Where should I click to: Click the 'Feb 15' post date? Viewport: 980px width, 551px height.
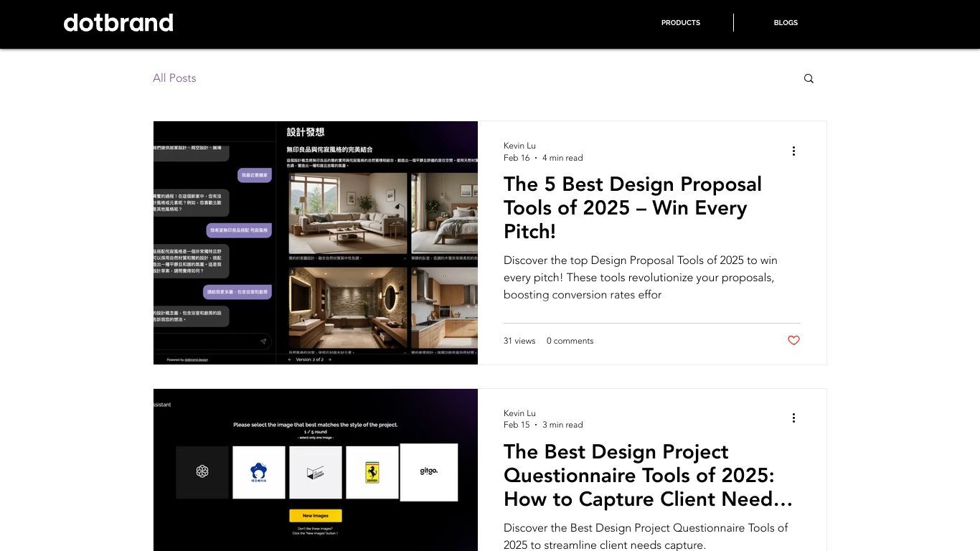[517, 425]
